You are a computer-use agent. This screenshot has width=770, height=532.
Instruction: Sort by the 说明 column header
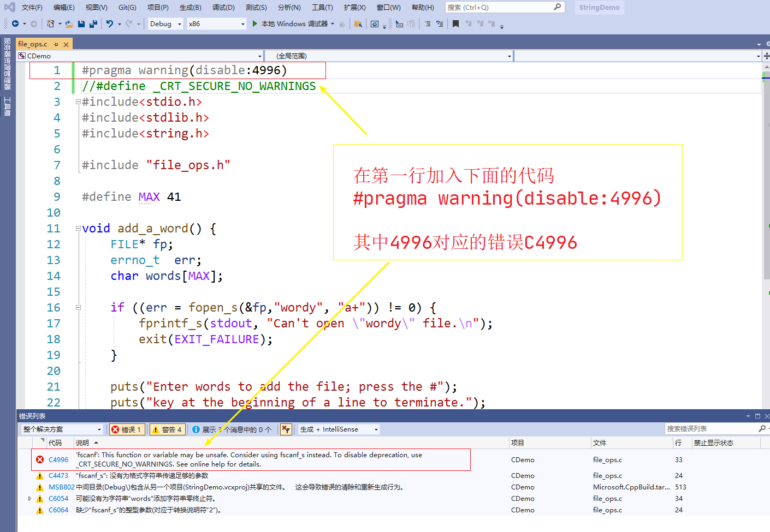point(291,443)
